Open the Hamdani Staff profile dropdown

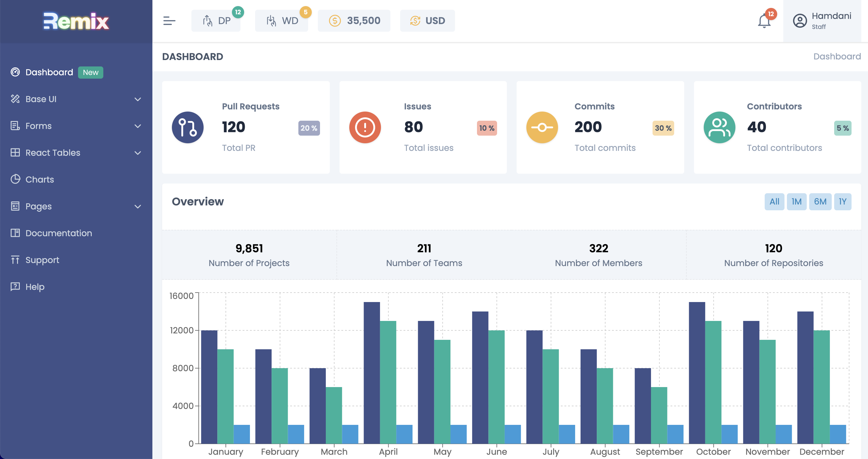tap(822, 21)
